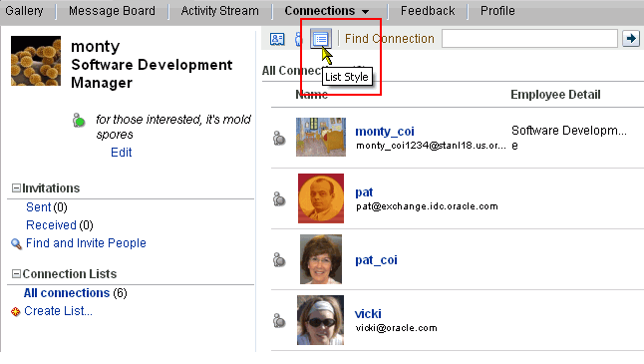Go to the Feedback tab
The image size is (644, 364).
pos(428,11)
